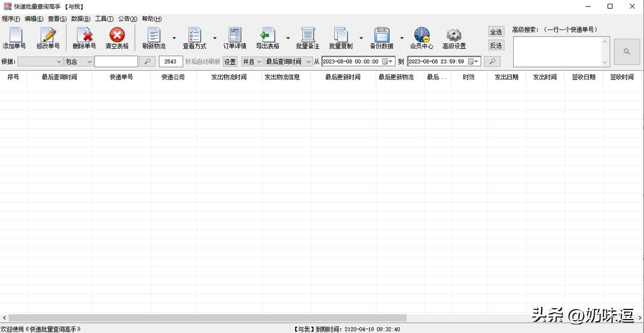Click the 签收日期 column header
This screenshot has width=644, height=333.
(x=583, y=77)
